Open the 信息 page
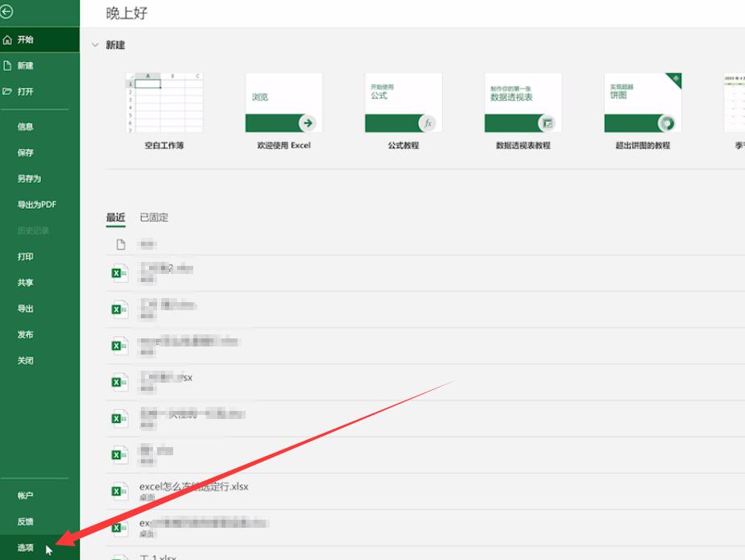 pos(25,127)
